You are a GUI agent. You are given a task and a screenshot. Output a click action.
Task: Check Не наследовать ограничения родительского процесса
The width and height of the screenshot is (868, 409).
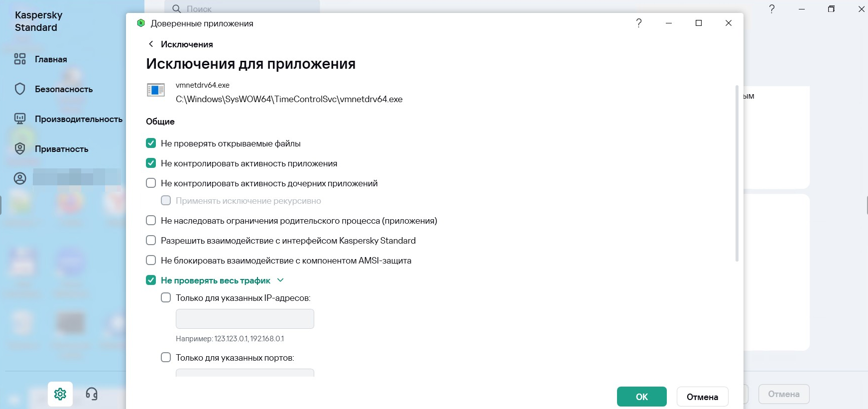[151, 220]
